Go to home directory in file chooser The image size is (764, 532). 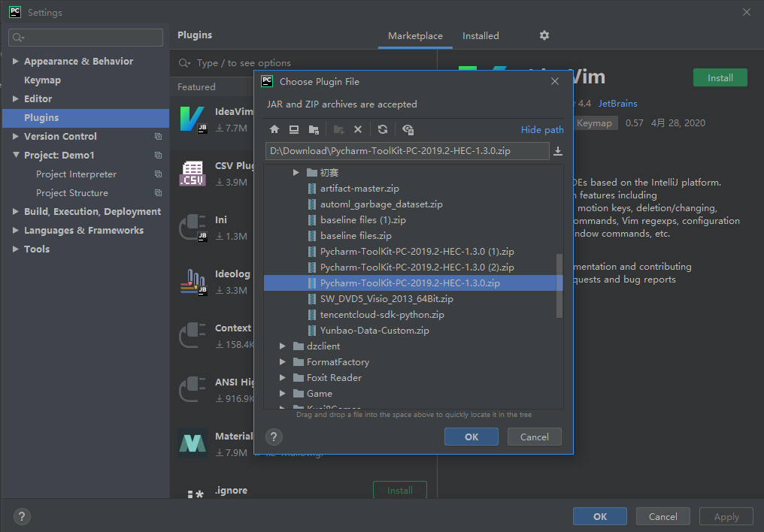[x=274, y=129]
